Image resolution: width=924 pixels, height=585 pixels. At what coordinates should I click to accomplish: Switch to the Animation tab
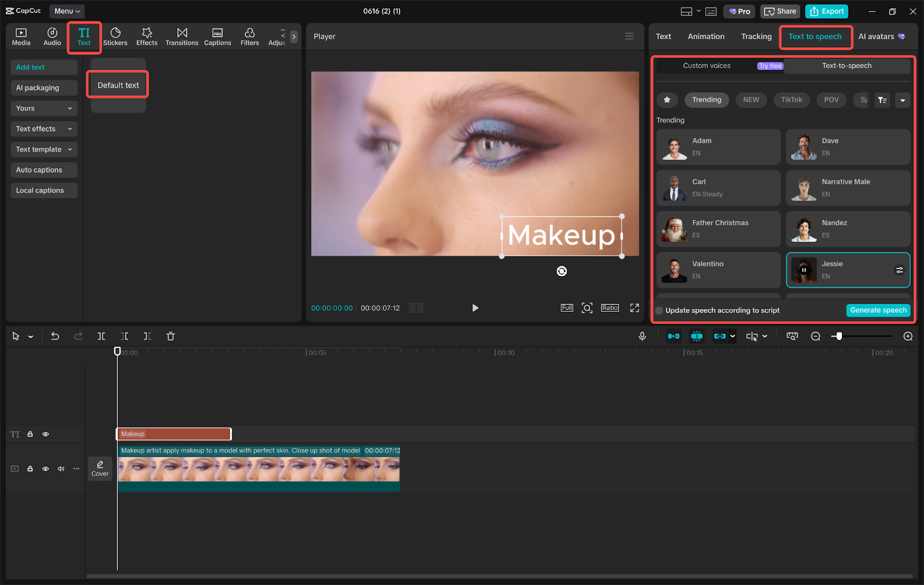[706, 36]
